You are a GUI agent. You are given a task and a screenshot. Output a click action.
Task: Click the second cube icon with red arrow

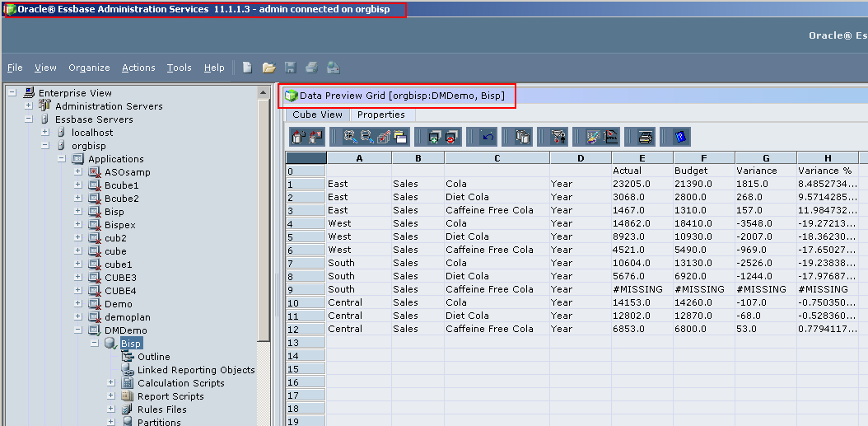coord(315,137)
